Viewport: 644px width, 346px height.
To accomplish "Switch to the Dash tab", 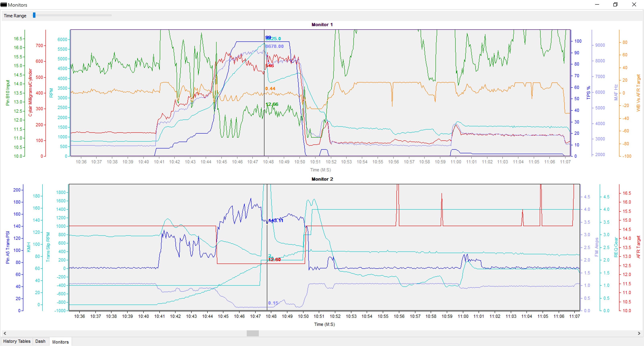I will point(40,341).
